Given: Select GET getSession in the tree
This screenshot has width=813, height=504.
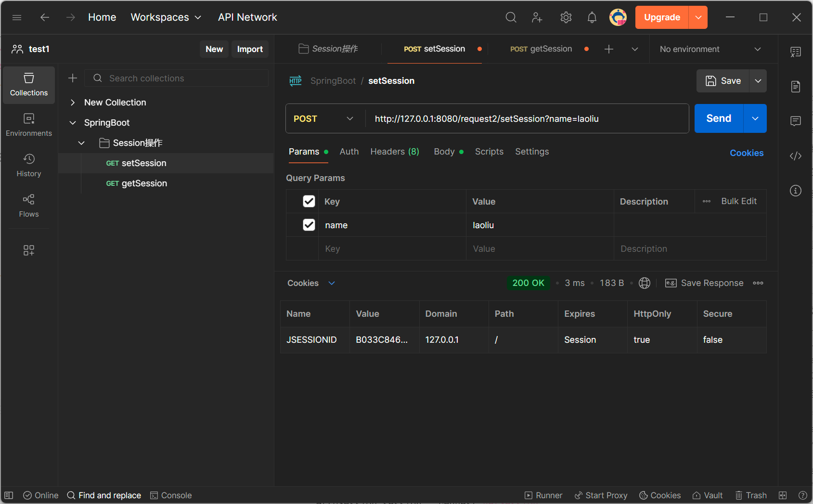Looking at the screenshot, I should pos(166,183).
